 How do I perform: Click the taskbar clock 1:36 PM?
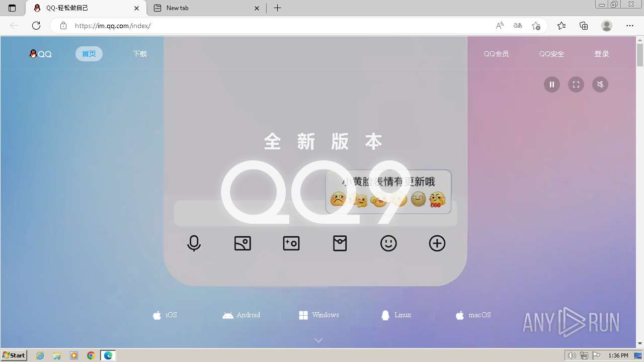click(618, 355)
